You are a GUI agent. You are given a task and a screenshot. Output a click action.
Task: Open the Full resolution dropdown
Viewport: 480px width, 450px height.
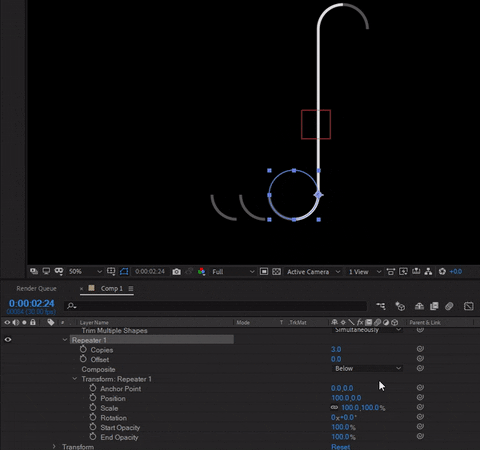tap(233, 272)
